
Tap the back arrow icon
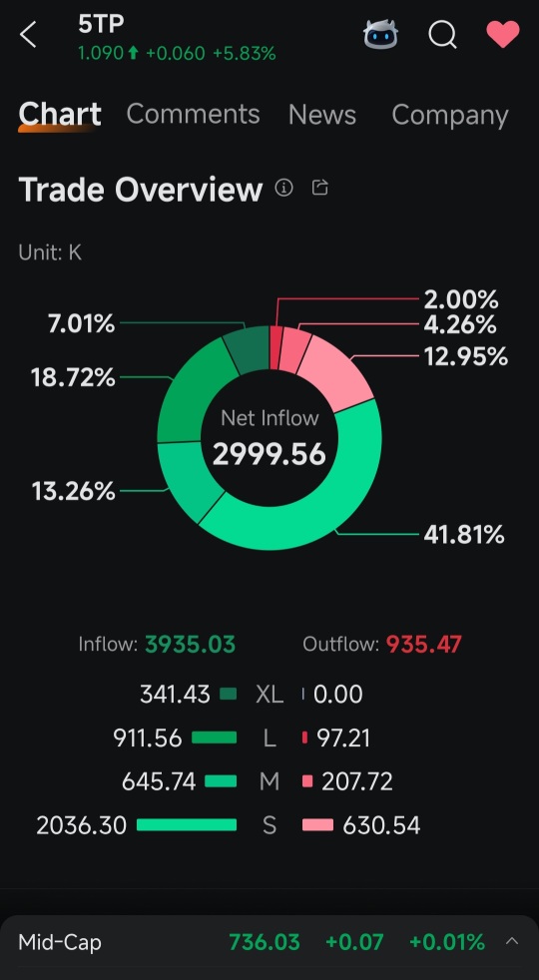point(28,34)
